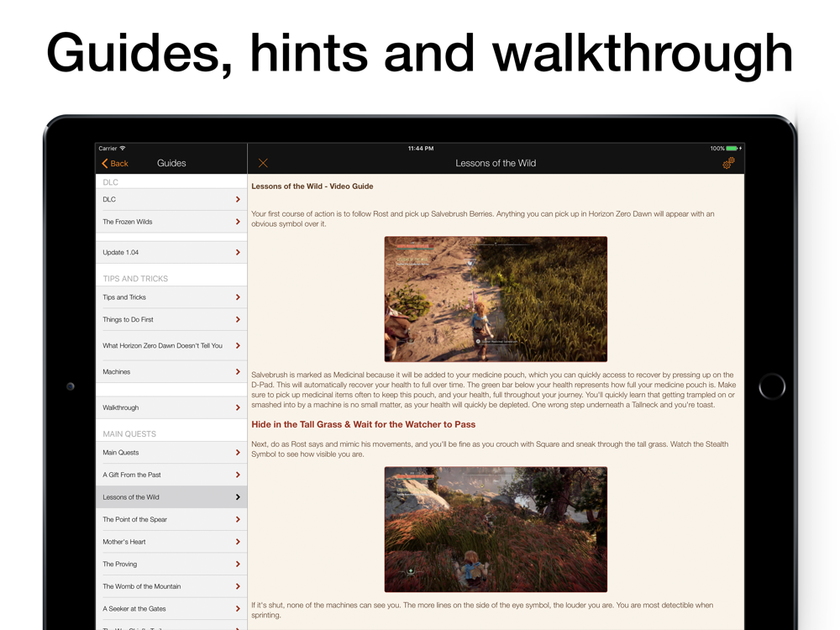Select Things to Do First
The width and height of the screenshot is (840, 630).
tap(171, 320)
